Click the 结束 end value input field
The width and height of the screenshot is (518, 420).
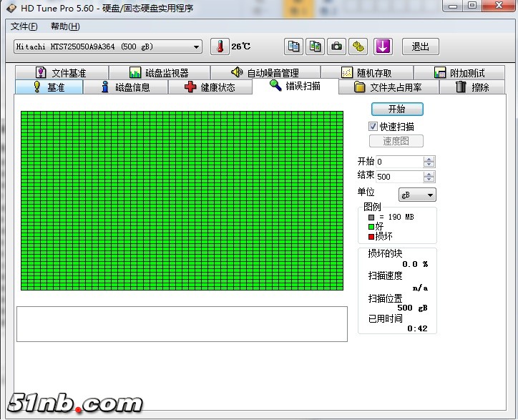[399, 176]
